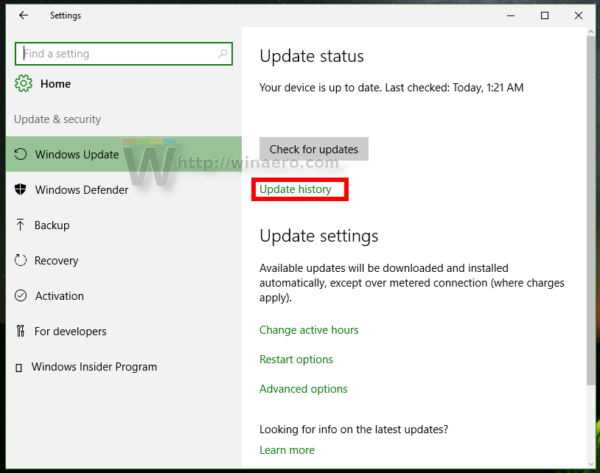This screenshot has height=473, width=600.
Task: Click the Restart options link
Action: coord(296,359)
